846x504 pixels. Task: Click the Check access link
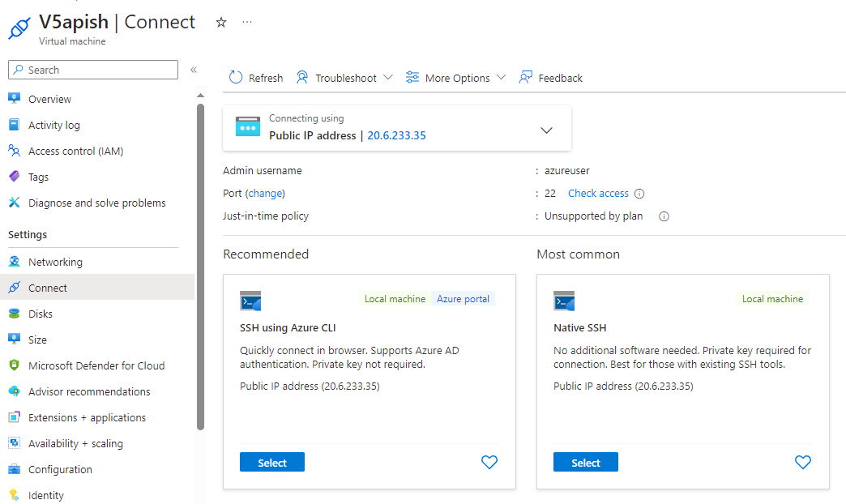(598, 193)
